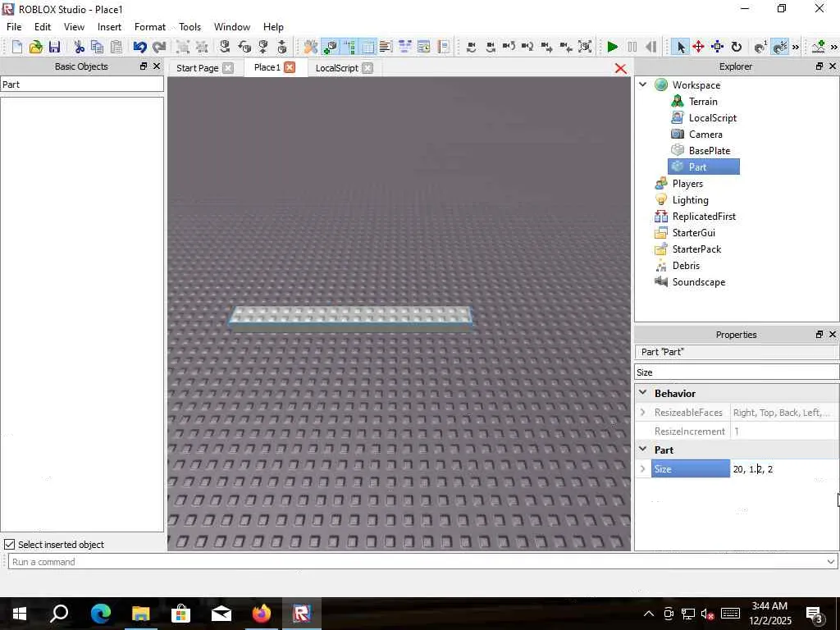
Task: Open the toolbox icon with wrench and hammer
Action: point(310,47)
